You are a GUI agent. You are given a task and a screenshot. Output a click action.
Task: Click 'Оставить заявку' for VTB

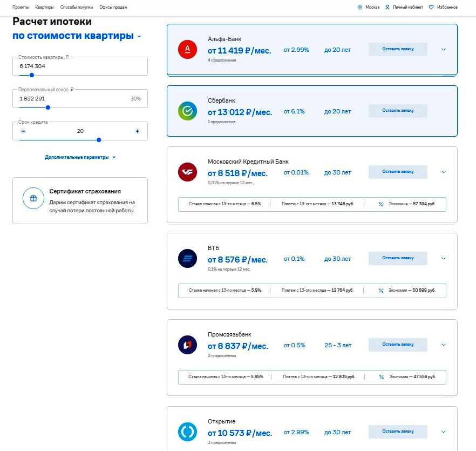point(398,258)
